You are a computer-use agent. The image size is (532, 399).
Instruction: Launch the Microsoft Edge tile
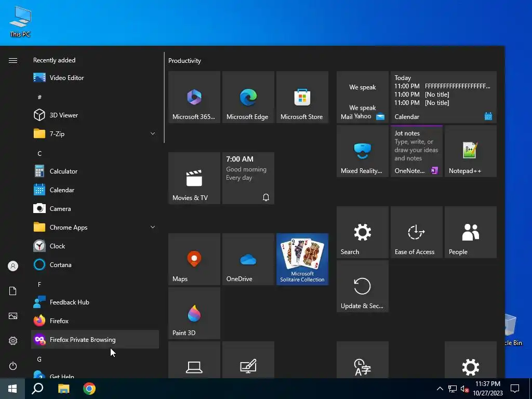click(x=248, y=97)
